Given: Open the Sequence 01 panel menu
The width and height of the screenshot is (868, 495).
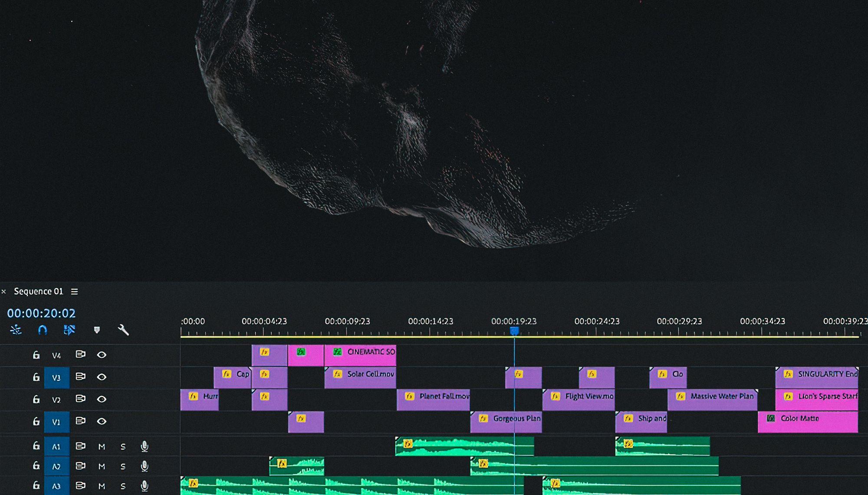Looking at the screenshot, I should (75, 292).
